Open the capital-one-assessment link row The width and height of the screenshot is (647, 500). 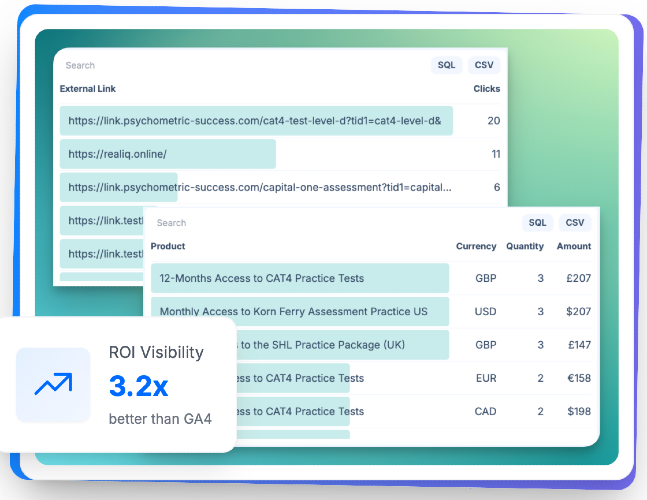[280, 187]
